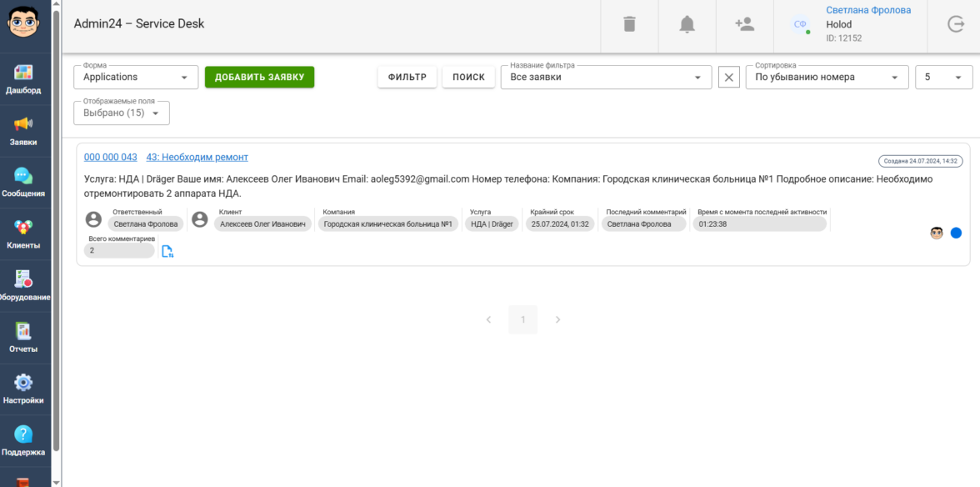Viewport: 980px width, 487px height.
Task: Open Настройки gear in the sidebar
Action: coord(23,389)
